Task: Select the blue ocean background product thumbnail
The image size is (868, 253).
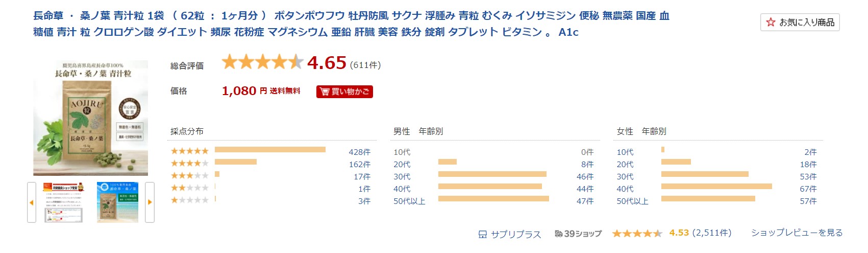Action: 117,202
